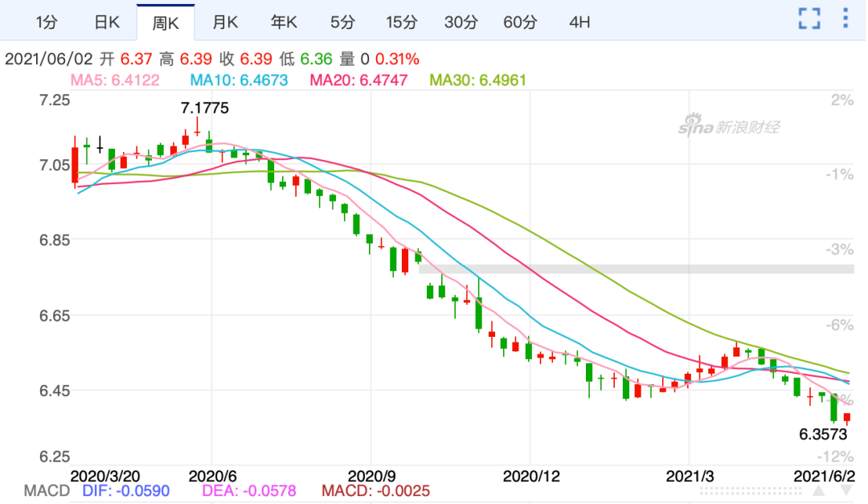Image resolution: width=868 pixels, height=504 pixels.
Task: Toggle the MA5 moving average legend
Action: pos(116,80)
